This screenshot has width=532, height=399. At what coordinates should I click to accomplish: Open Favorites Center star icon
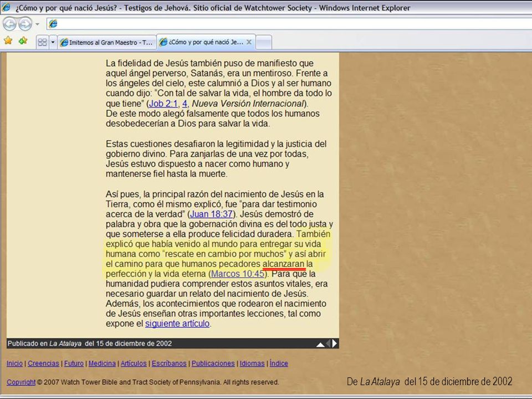(x=8, y=40)
